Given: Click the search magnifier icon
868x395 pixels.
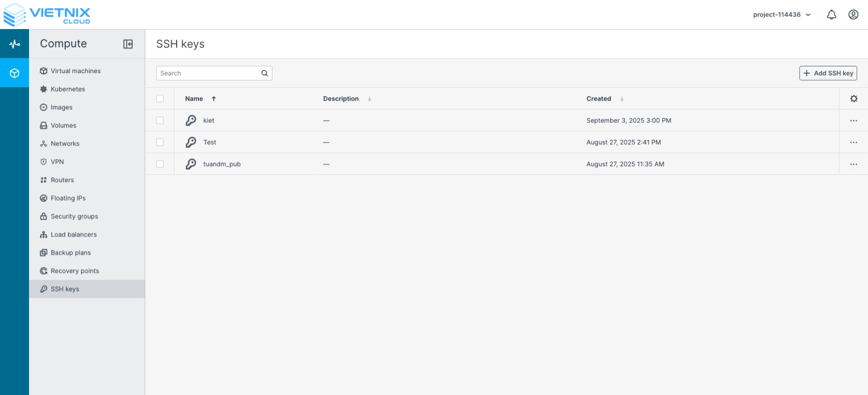Looking at the screenshot, I should click(265, 73).
